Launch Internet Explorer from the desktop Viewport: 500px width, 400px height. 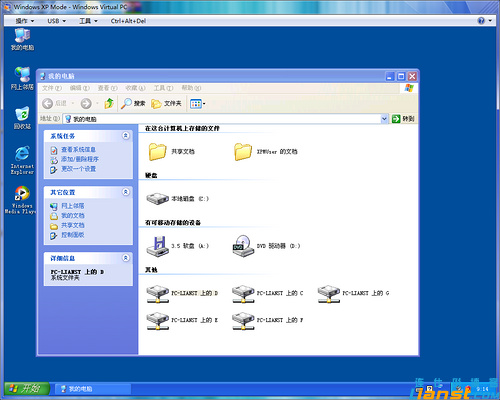pos(22,160)
